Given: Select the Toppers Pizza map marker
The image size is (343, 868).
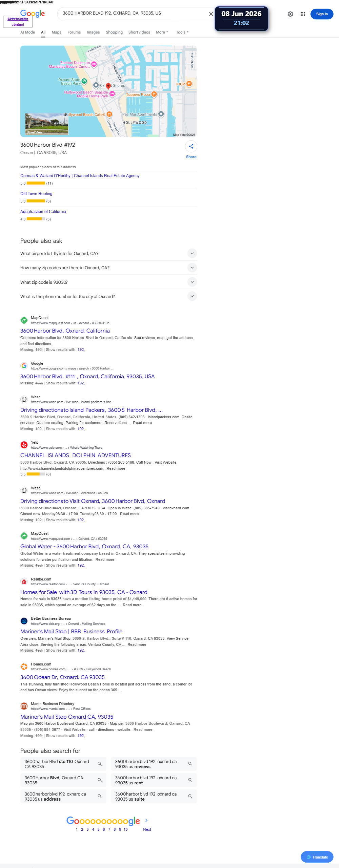Looking at the screenshot, I should coord(154,94).
